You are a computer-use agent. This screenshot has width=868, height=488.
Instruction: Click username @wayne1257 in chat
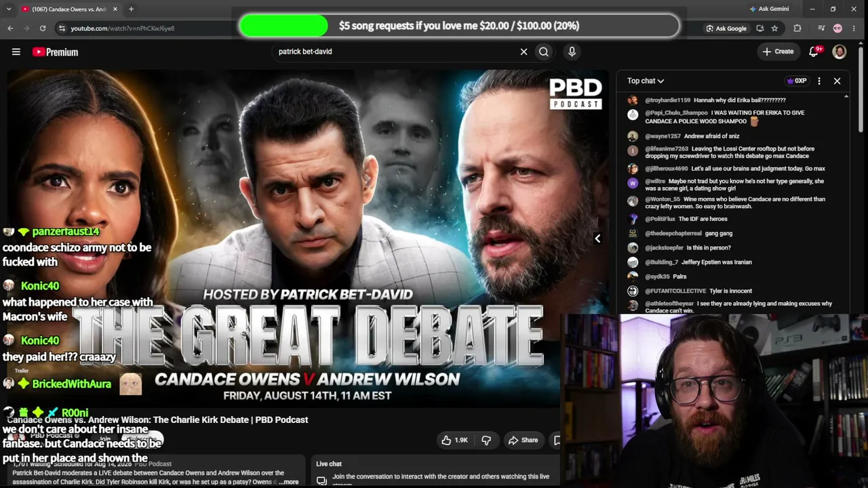(662, 136)
